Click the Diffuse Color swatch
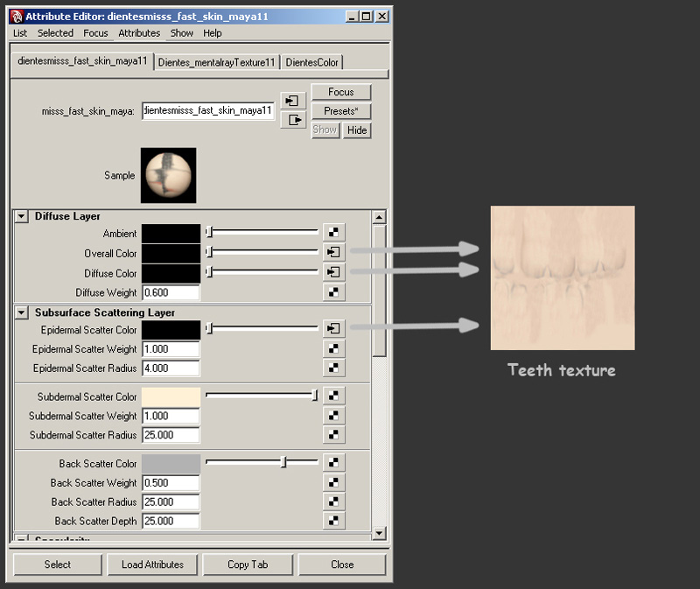Viewport: 700px width, 589px height. 171,273
